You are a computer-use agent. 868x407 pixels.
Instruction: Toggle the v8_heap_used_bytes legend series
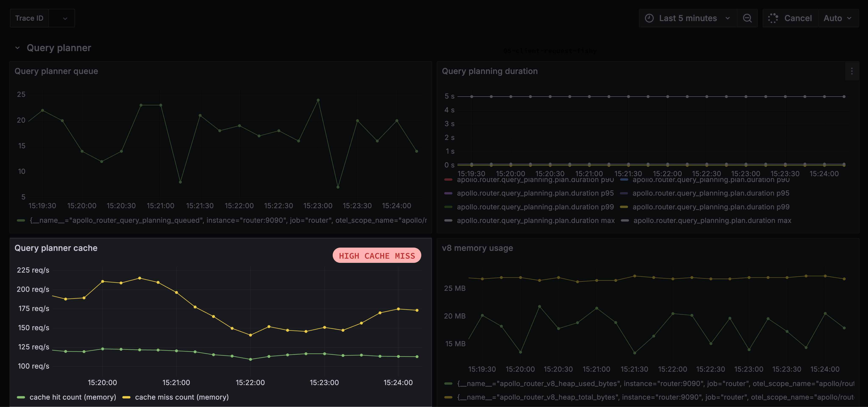655,384
